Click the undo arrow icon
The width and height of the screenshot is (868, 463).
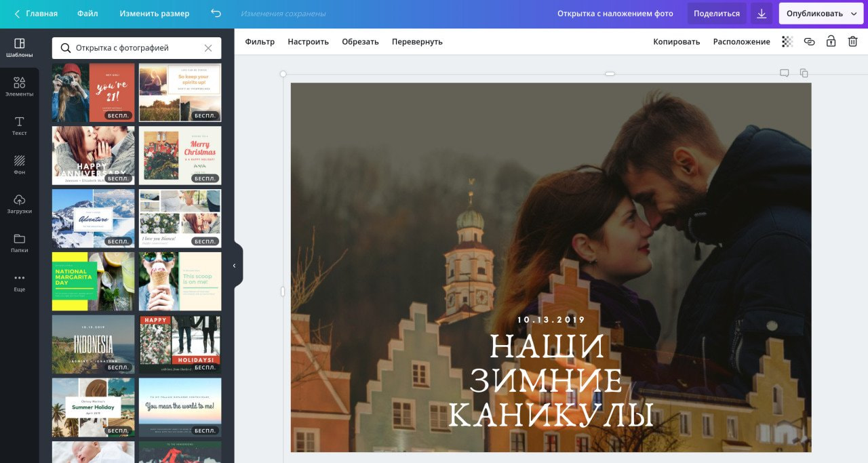[216, 14]
